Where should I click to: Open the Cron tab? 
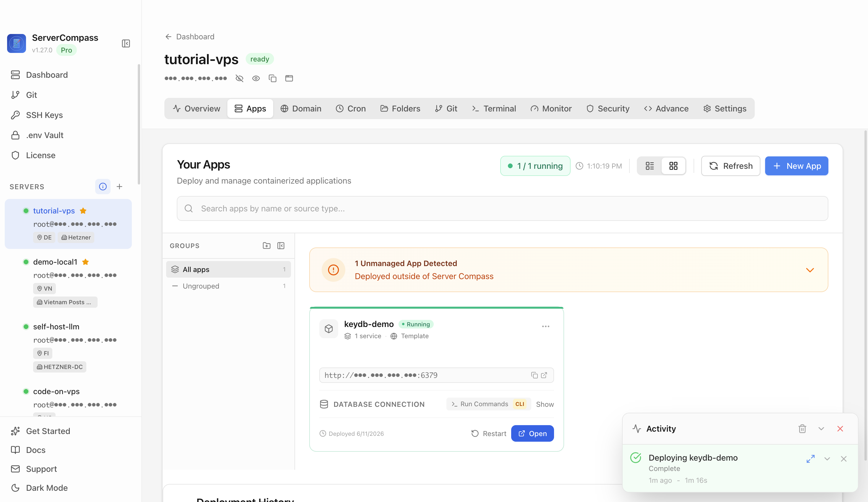coord(351,109)
